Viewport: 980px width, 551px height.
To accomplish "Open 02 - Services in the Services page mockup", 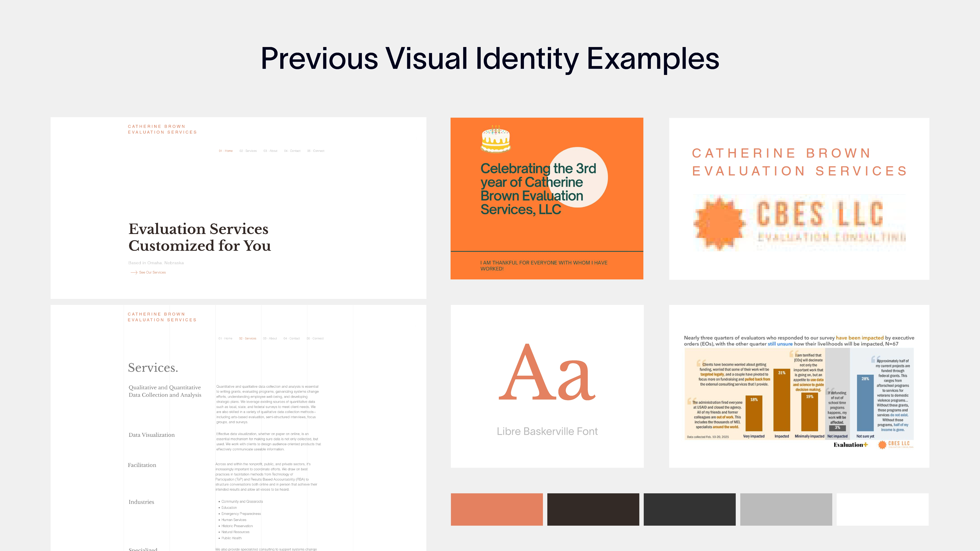I will pyautogui.click(x=248, y=338).
